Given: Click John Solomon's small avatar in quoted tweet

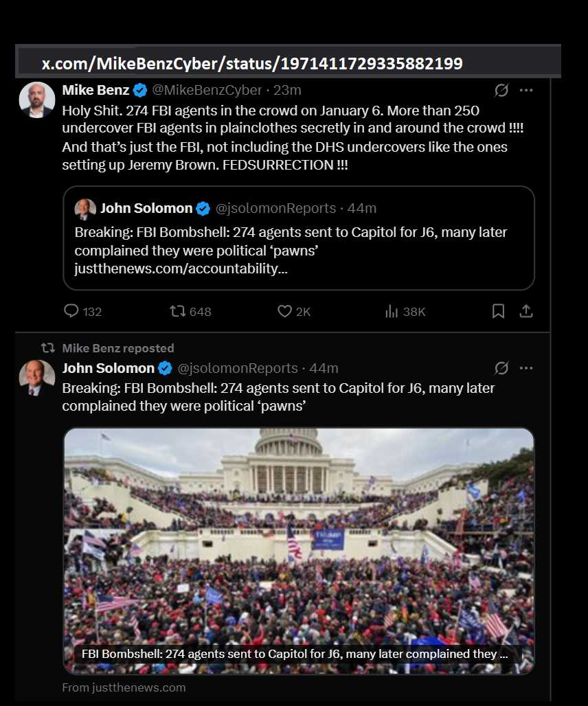Looking at the screenshot, I should tap(85, 209).
